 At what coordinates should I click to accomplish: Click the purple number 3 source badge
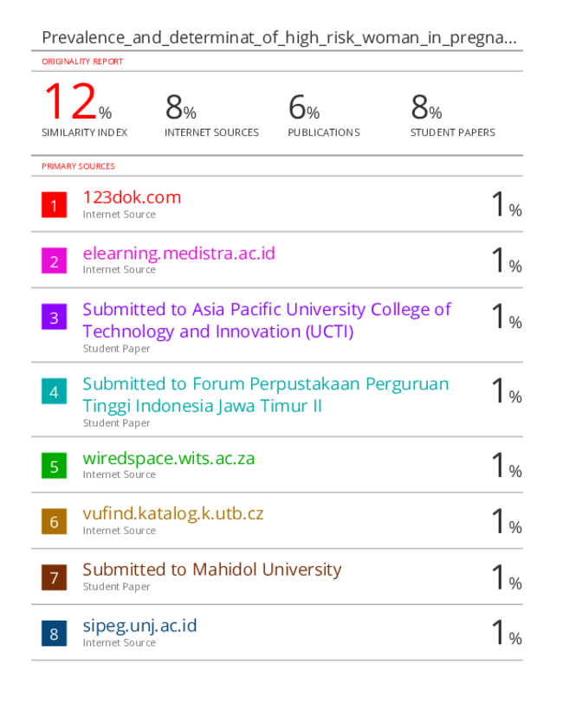[x=54, y=317]
